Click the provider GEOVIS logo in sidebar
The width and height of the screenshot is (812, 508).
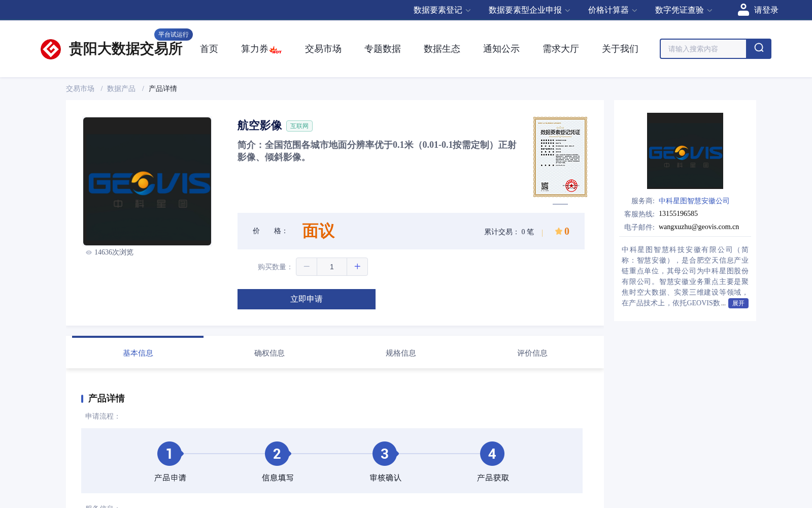[x=685, y=151]
